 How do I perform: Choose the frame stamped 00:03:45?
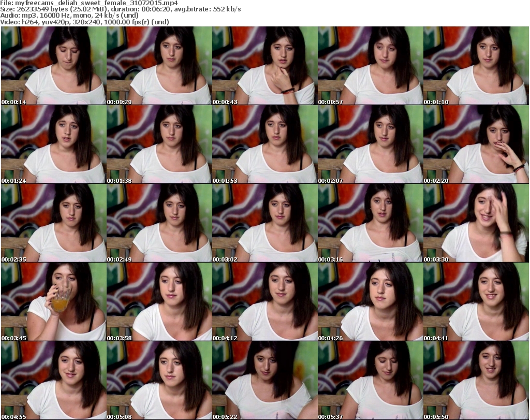pyautogui.click(x=54, y=301)
